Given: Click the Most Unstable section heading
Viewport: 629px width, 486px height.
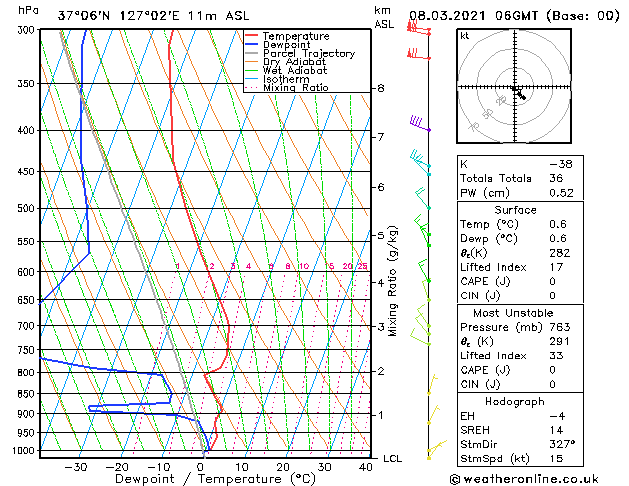Looking at the screenshot, I should 513,313.
